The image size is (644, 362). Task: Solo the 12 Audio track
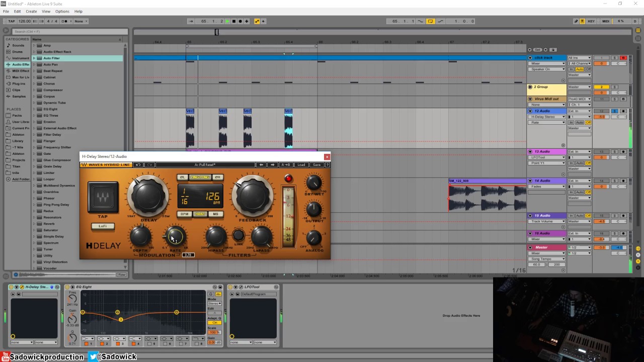click(615, 111)
